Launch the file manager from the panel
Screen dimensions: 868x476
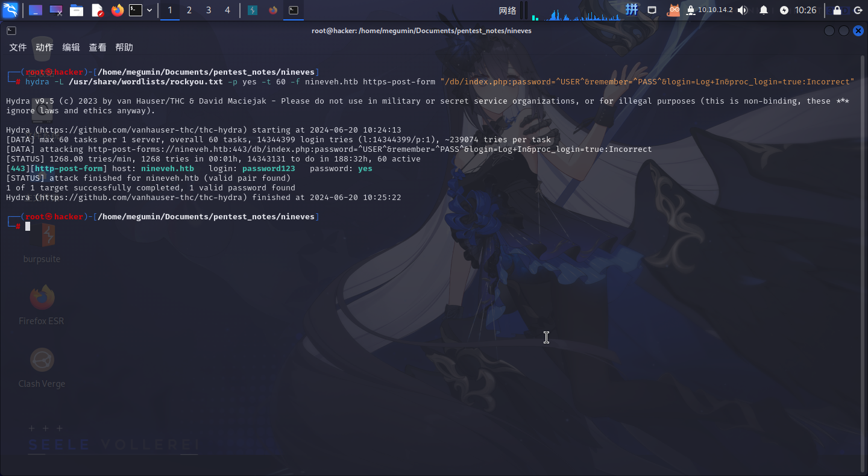76,10
